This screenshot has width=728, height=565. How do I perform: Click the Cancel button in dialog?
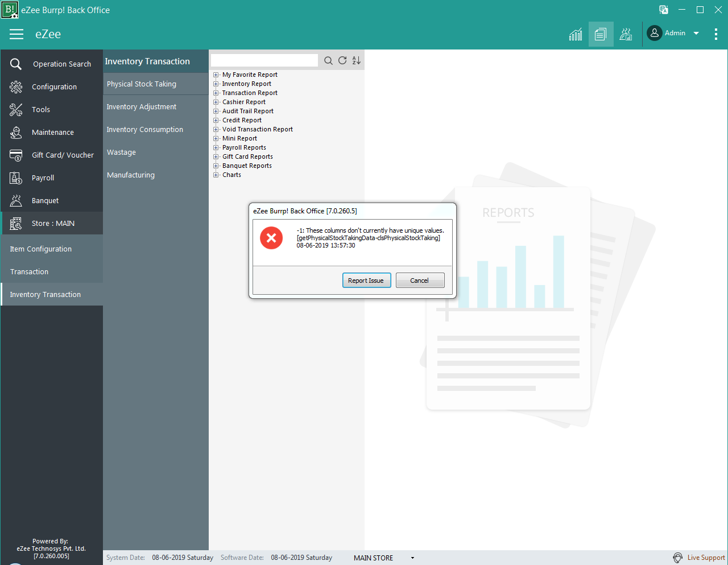pyautogui.click(x=420, y=281)
